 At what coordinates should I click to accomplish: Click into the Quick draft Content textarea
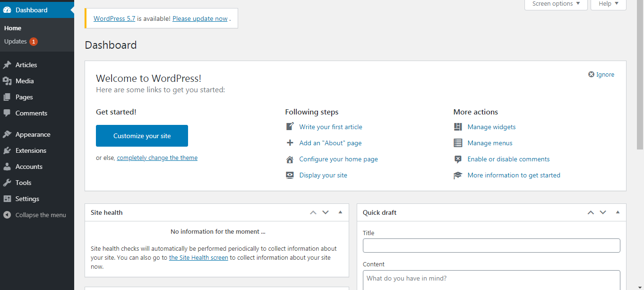(x=491, y=280)
